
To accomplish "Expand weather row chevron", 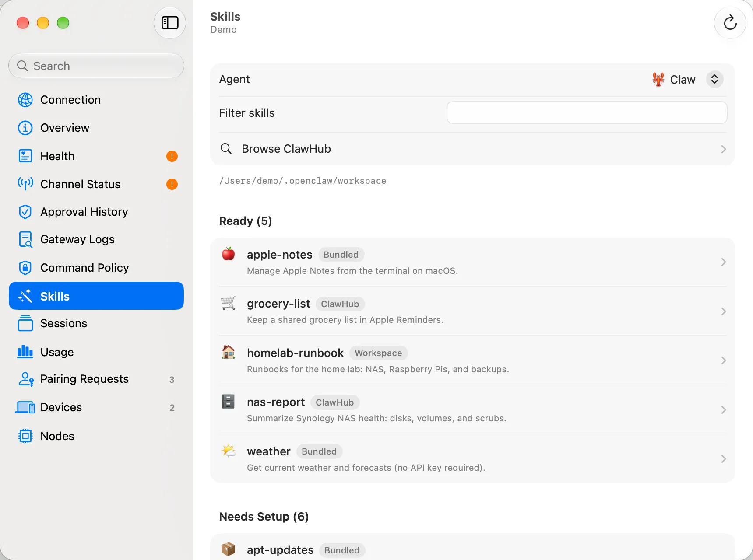I will pos(724,459).
